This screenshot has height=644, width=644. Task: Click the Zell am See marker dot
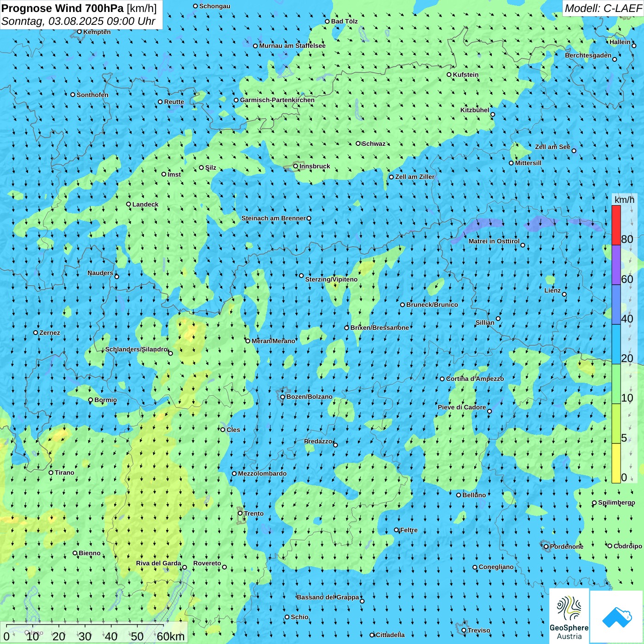[x=574, y=150]
